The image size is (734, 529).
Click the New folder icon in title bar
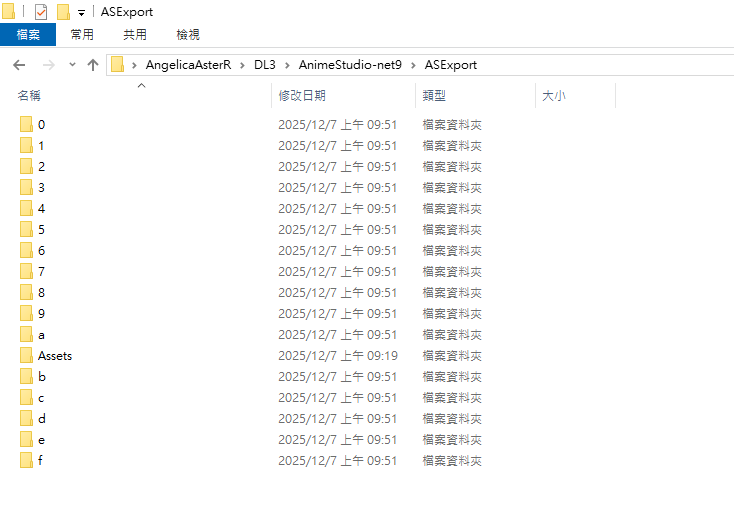[63, 12]
